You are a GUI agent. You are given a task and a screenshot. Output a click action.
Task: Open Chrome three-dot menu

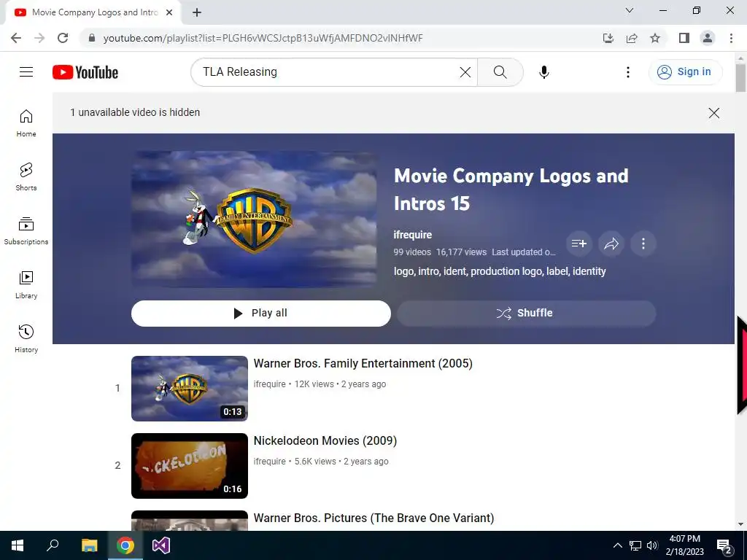731,38
